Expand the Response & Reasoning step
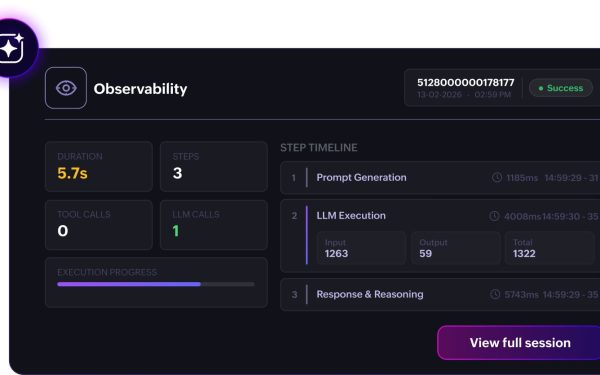This screenshot has width=600, height=375. click(440, 294)
